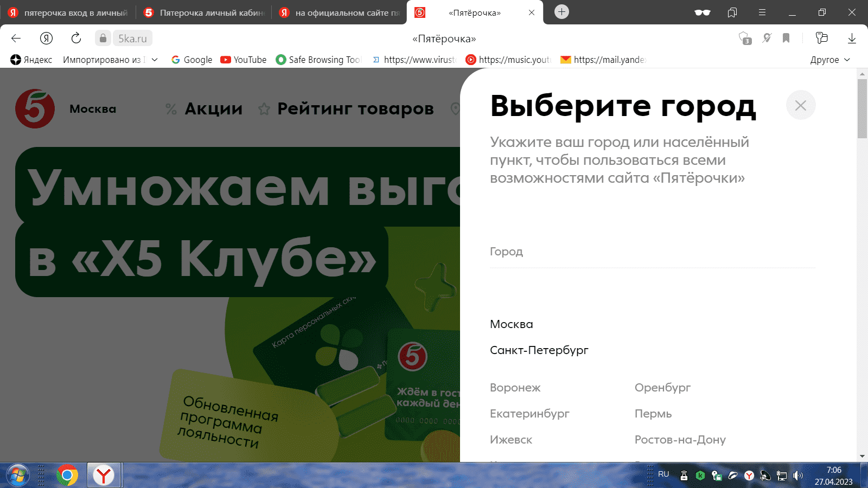Close the city selection panel
Image resolution: width=868 pixels, height=488 pixels.
pos(801,105)
